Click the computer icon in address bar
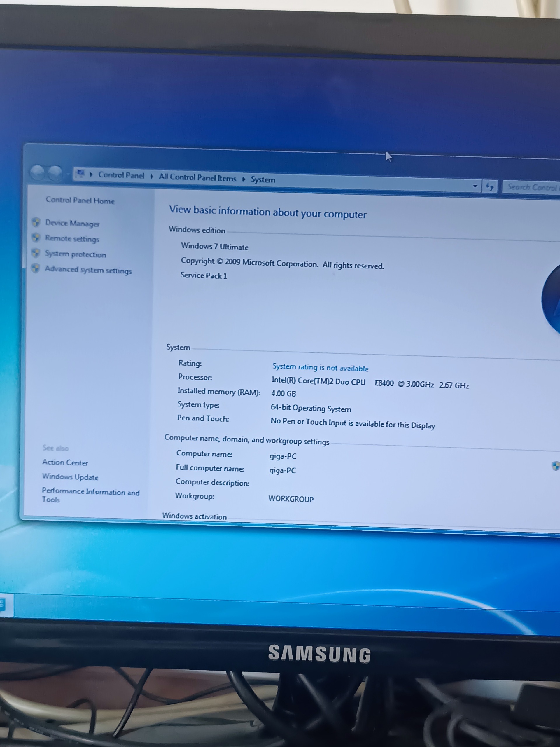This screenshot has width=560, height=747. point(80,174)
